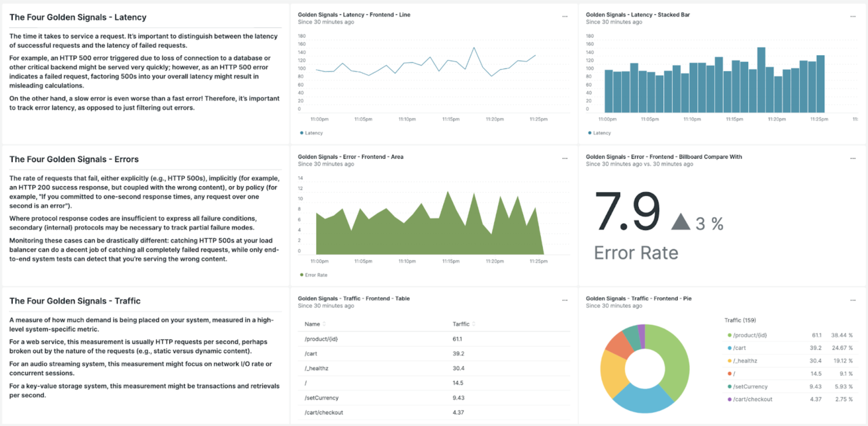
Task: Click the green /product/{id} color swatch
Action: tap(729, 335)
